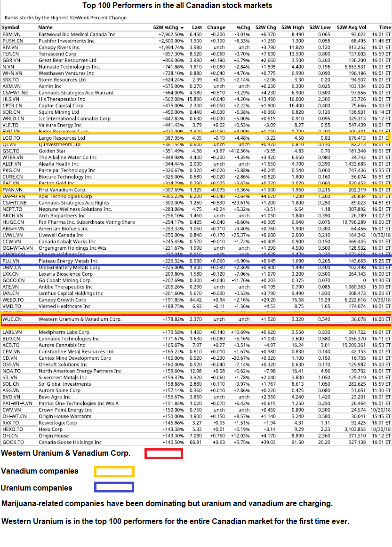The image size is (392, 547).
Task: Sort by the 52W %Chg column header
Action: [168, 27]
